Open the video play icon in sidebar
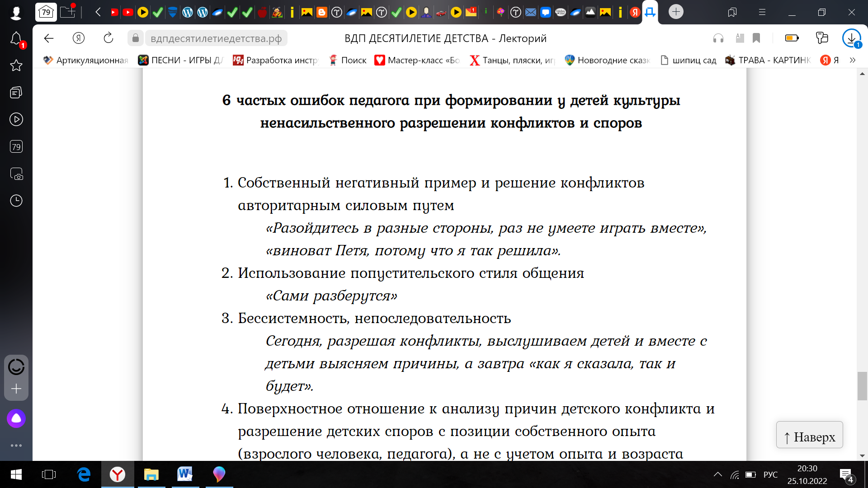868x488 pixels. (16, 120)
